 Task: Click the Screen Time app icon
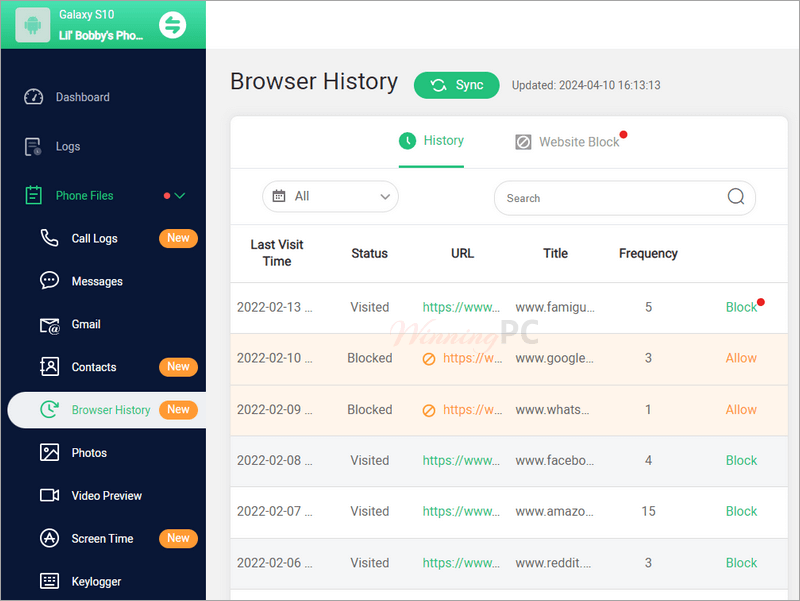[x=49, y=538]
